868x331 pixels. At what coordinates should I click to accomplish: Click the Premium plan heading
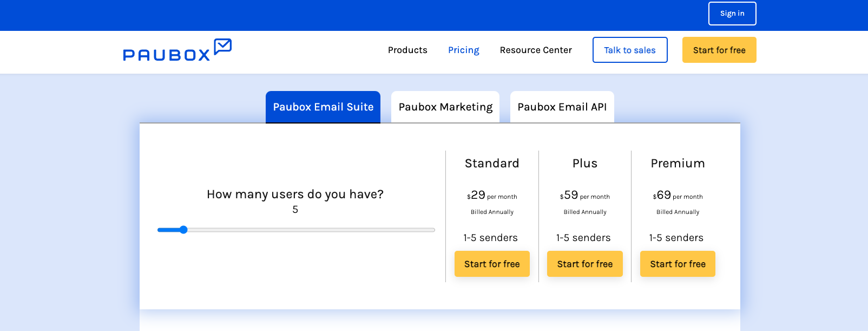pyautogui.click(x=678, y=163)
